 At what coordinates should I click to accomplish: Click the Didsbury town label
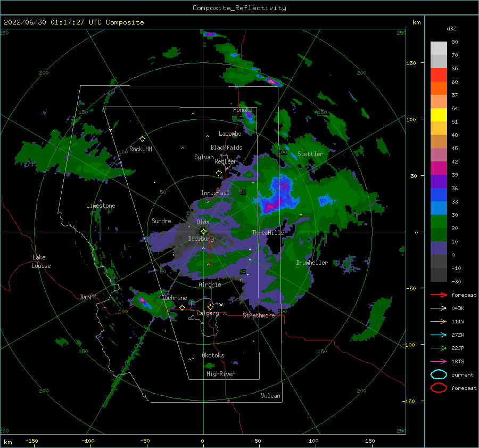click(201, 239)
